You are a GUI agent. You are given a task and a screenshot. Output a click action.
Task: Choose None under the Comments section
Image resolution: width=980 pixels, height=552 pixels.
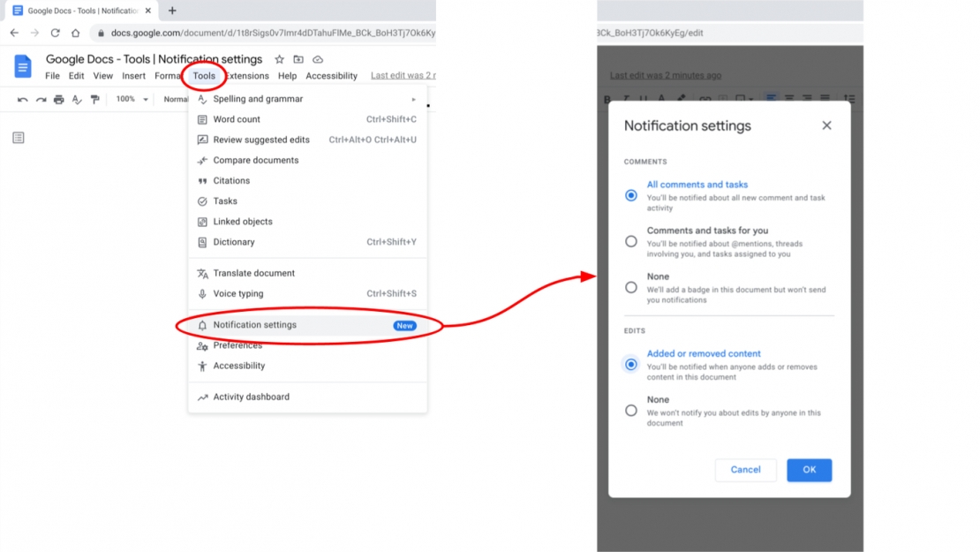tap(631, 286)
